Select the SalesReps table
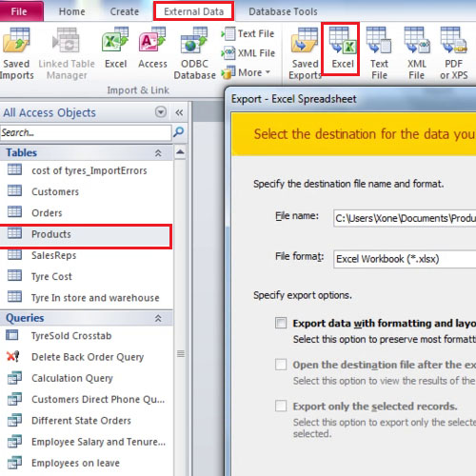The image size is (476, 476). click(x=87, y=255)
